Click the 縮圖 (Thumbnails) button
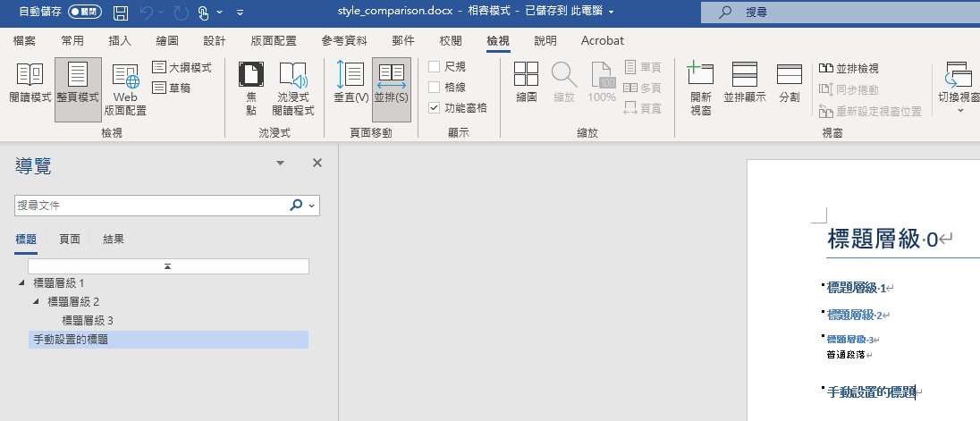The height and width of the screenshot is (421, 980). (x=527, y=82)
